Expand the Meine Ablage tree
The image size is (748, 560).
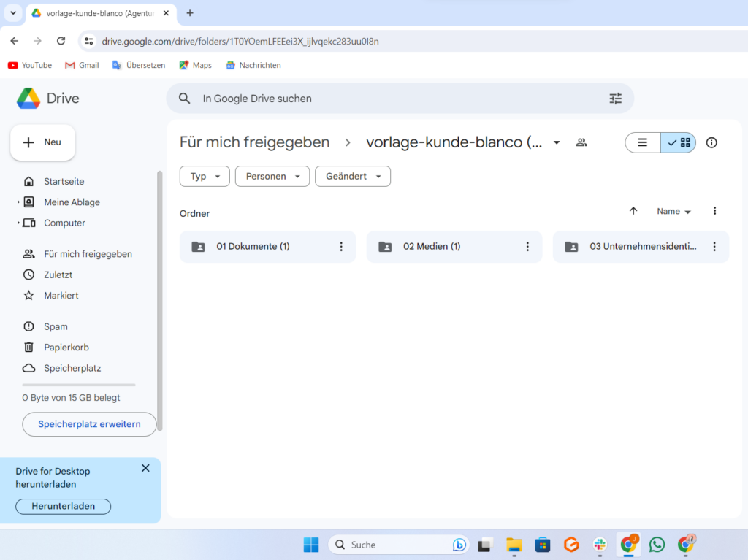coord(18,202)
